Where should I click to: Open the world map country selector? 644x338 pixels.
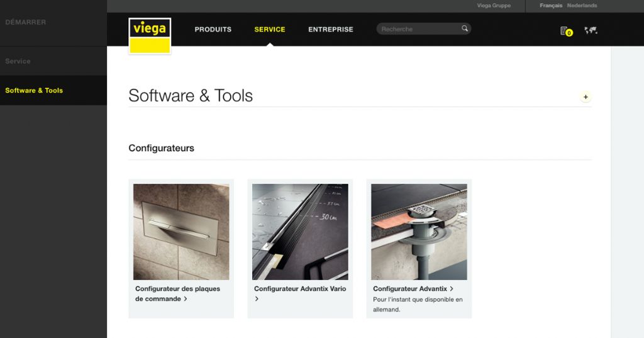[x=591, y=30]
